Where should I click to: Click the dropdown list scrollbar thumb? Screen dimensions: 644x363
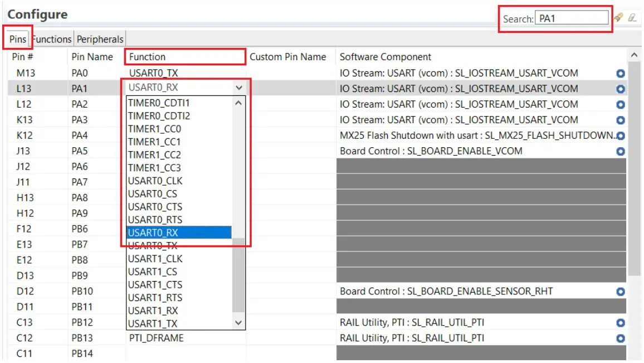(238, 275)
